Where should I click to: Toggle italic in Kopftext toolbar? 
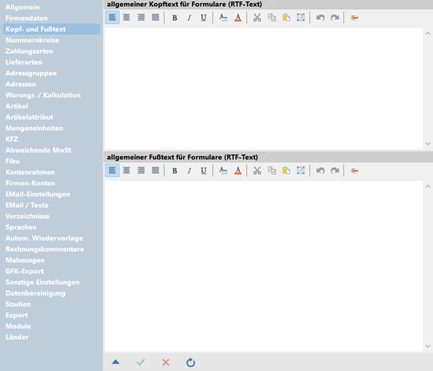tap(189, 18)
